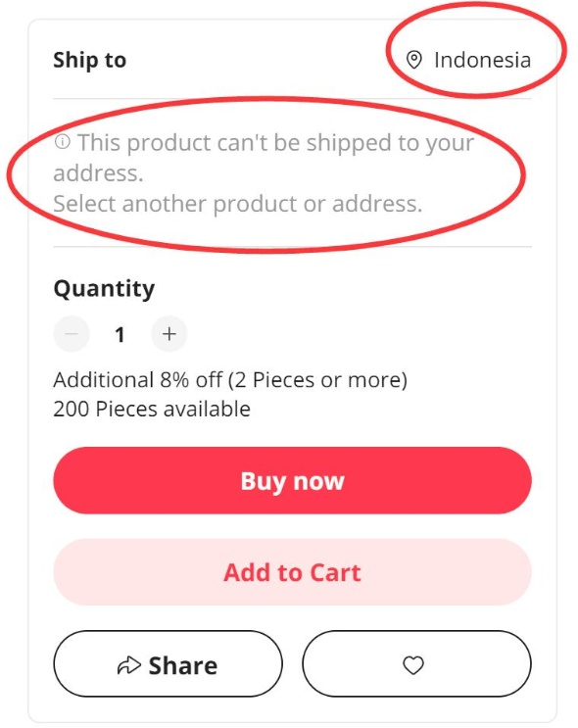Decrease quantity with the minus button

[72, 334]
